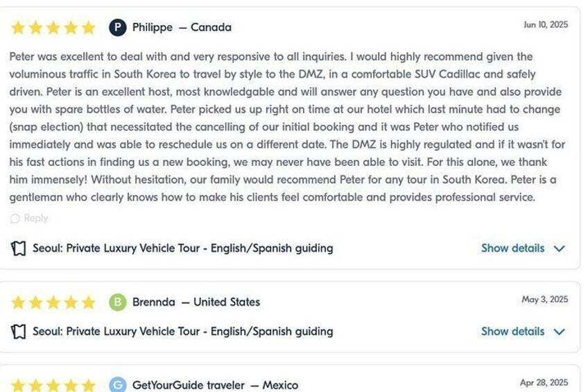Open the tour link under Philippe's review
The height and width of the screenshot is (392, 588).
click(x=182, y=248)
